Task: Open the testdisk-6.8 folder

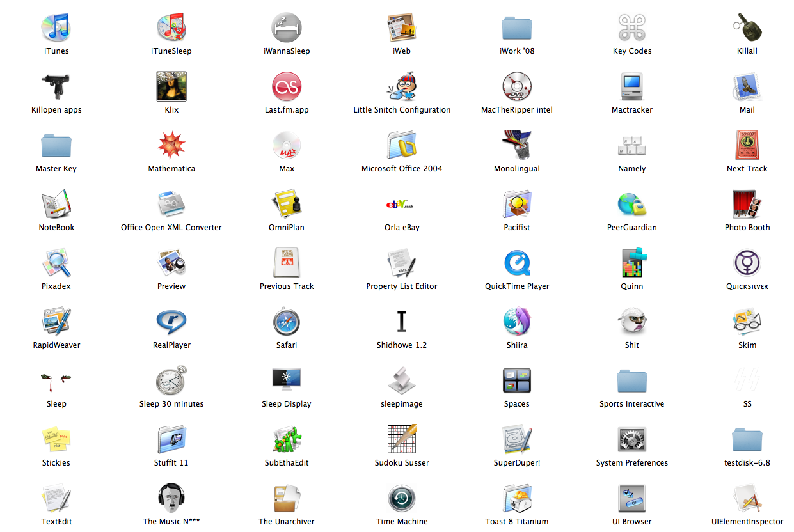Action: point(747,439)
